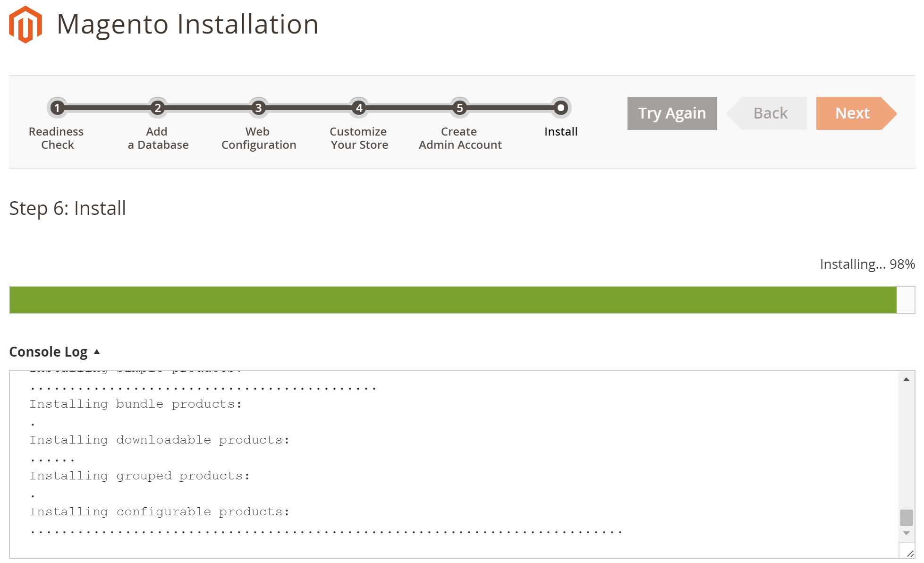The width and height of the screenshot is (924, 563).
Task: Click step 3 Web Configuration circle
Action: pyautogui.click(x=258, y=108)
